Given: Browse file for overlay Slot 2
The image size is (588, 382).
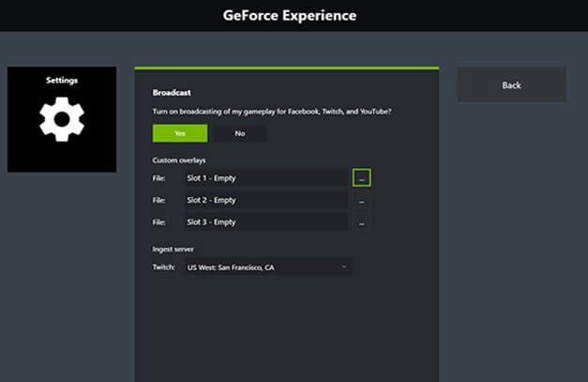Looking at the screenshot, I should tap(361, 200).
